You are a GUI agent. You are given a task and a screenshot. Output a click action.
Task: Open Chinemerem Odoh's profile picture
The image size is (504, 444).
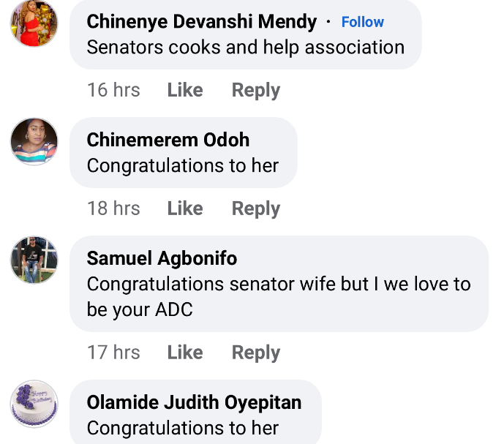click(34, 141)
